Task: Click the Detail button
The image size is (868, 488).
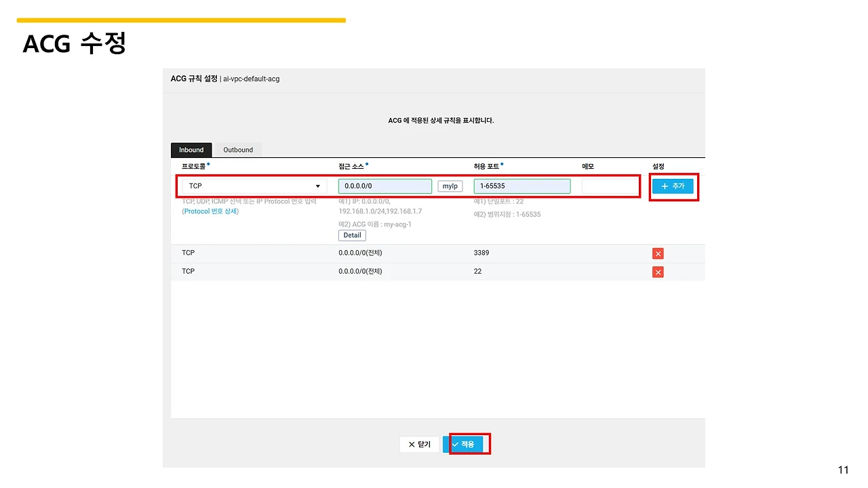Action: pos(352,235)
